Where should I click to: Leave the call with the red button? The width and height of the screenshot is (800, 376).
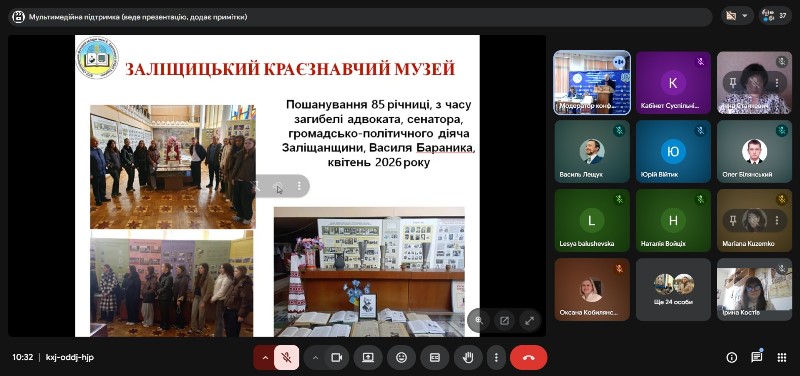tap(529, 358)
